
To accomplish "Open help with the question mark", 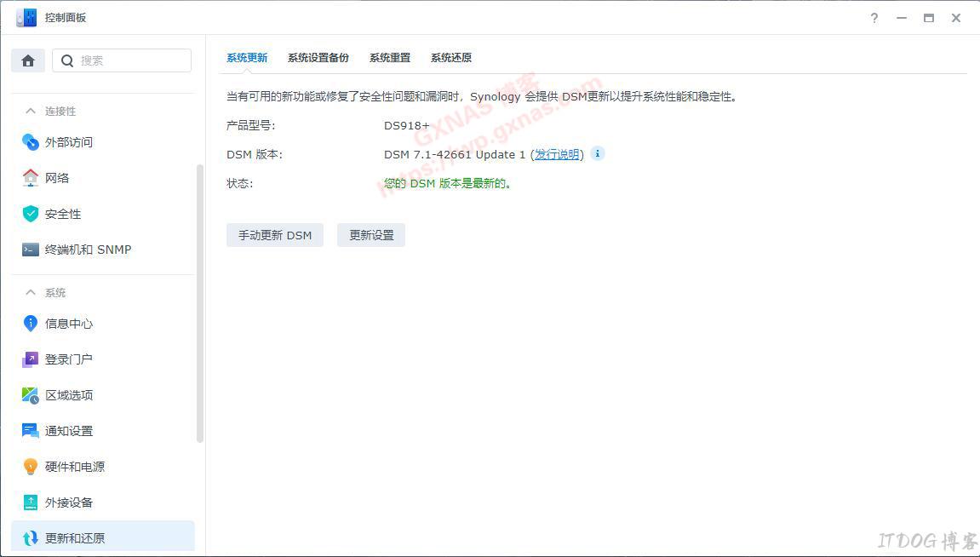I will (x=874, y=18).
